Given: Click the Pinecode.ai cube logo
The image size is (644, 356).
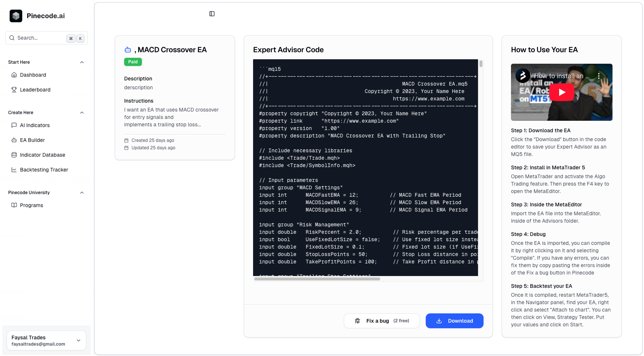Looking at the screenshot, I should click(x=16, y=16).
